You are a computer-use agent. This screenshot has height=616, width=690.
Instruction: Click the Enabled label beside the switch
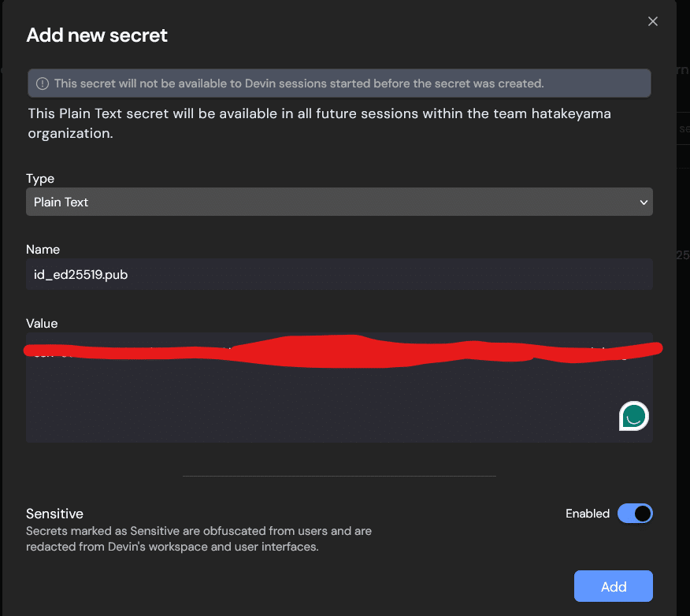[587, 514]
